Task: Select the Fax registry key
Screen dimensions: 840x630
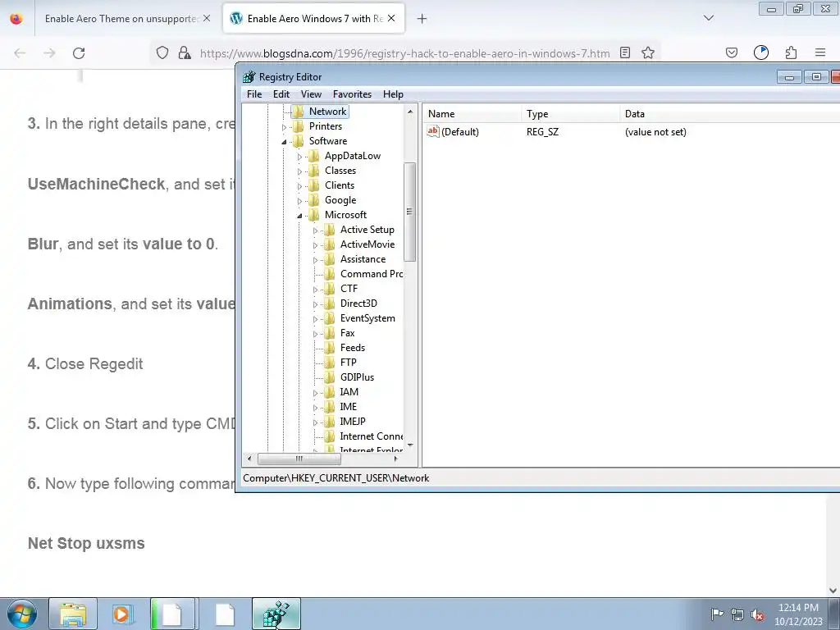Action: (x=347, y=333)
